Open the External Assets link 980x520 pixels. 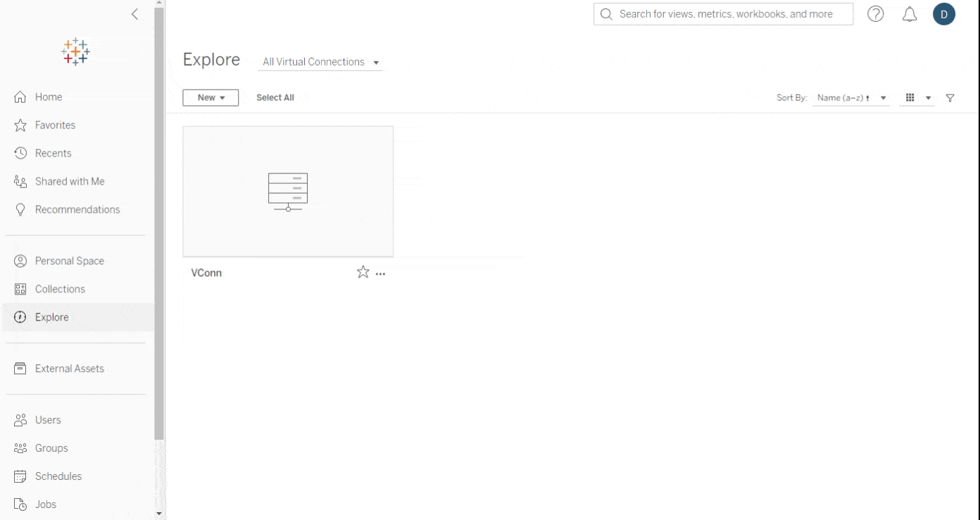pos(70,369)
